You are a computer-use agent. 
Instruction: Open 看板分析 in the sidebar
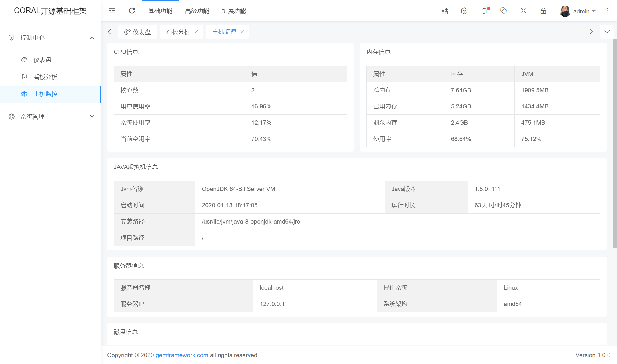click(x=50, y=77)
